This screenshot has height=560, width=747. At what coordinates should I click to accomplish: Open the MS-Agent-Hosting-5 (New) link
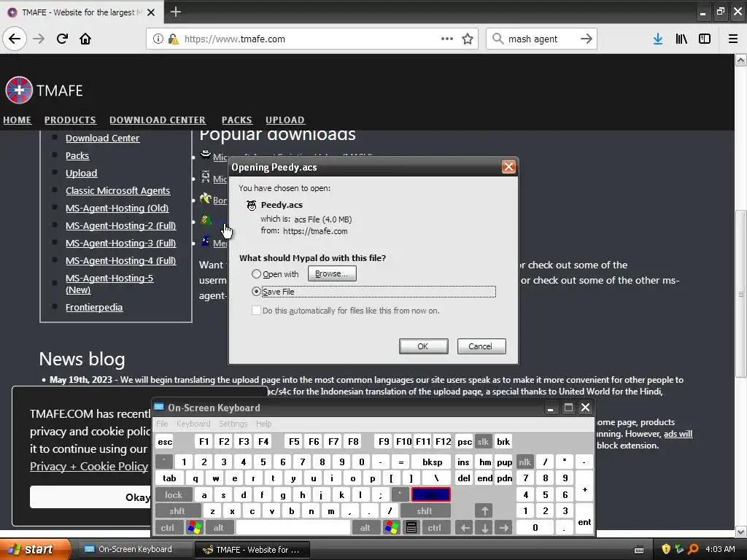[x=109, y=284]
